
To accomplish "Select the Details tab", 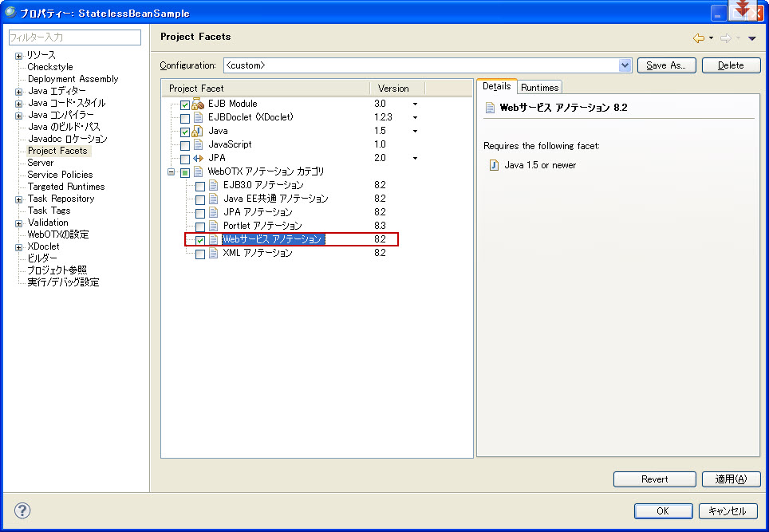I will point(496,86).
